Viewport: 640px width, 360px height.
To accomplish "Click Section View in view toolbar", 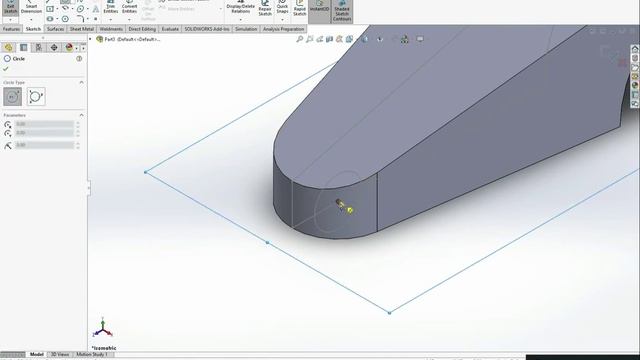I will pyautogui.click(x=329, y=39).
